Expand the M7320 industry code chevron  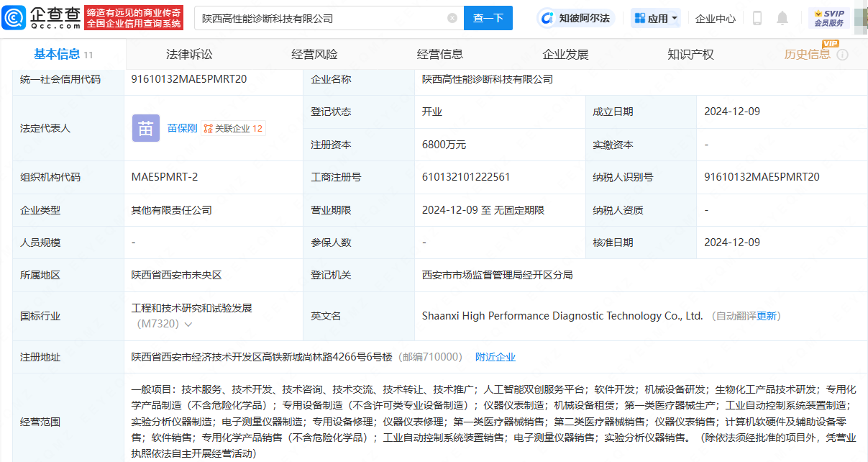pos(188,325)
